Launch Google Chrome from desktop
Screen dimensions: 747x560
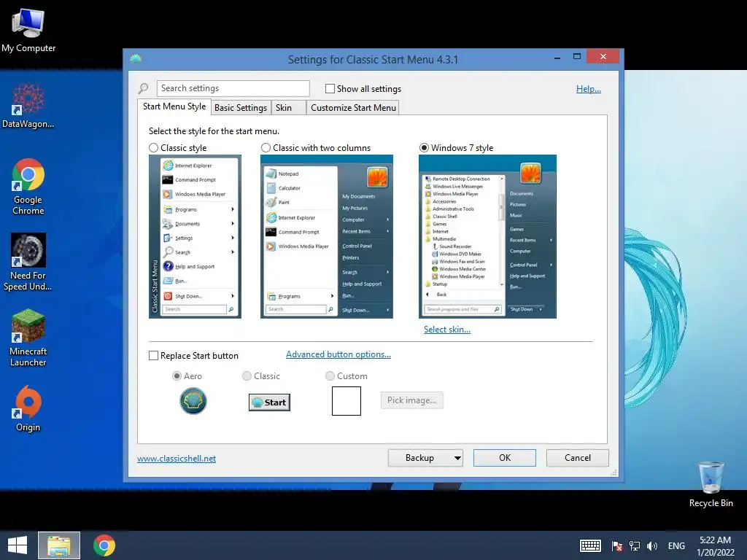[28, 187]
